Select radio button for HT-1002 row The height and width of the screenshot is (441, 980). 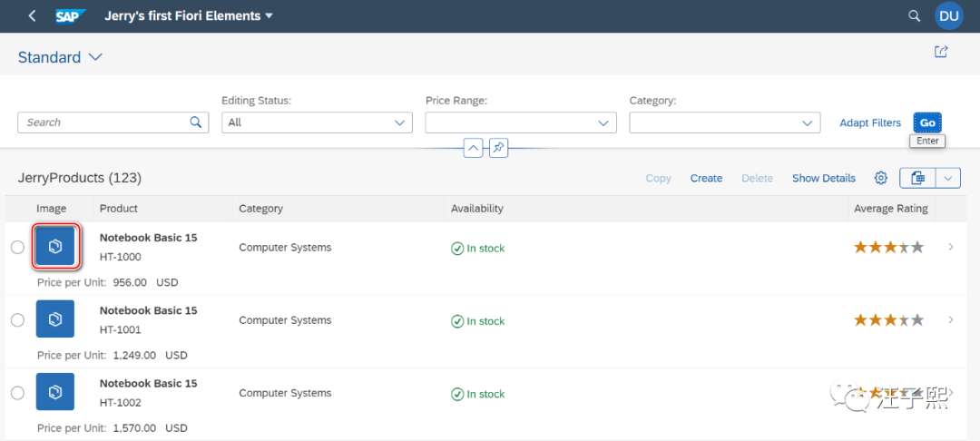pos(17,393)
